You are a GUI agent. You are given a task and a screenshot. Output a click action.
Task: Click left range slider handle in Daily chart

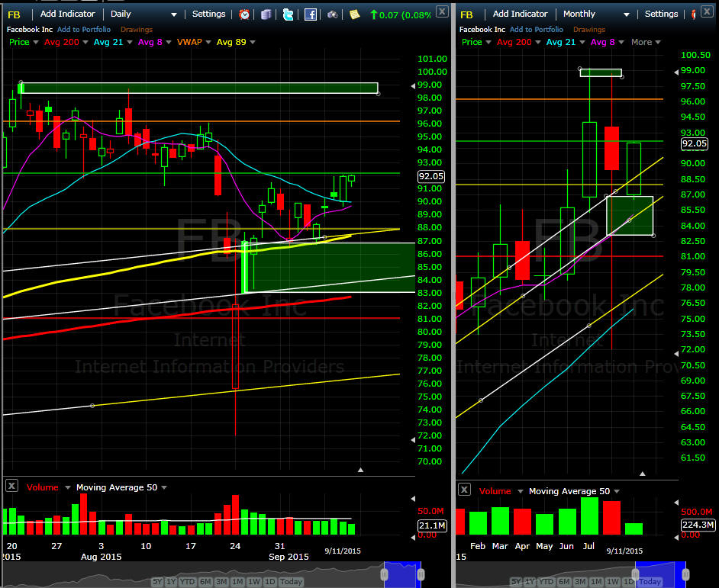point(384,574)
